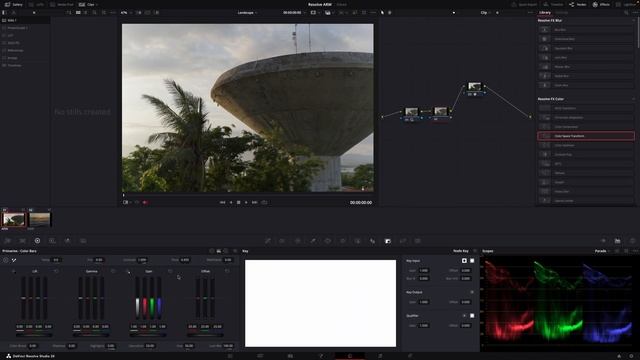Toggle Key Input invert icon

point(464,260)
